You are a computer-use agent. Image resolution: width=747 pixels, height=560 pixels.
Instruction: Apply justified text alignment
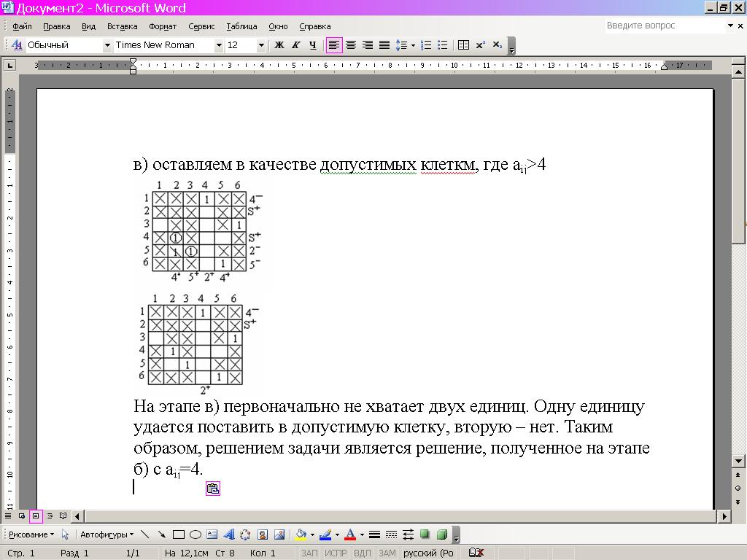tap(384, 45)
